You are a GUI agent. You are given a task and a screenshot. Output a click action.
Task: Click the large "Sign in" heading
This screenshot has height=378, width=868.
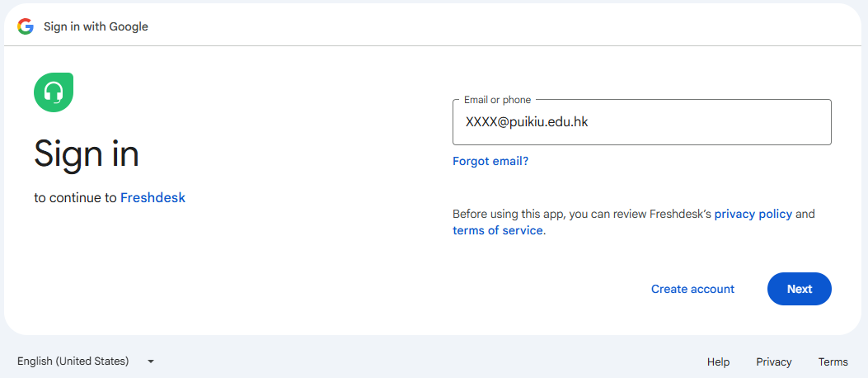87,154
